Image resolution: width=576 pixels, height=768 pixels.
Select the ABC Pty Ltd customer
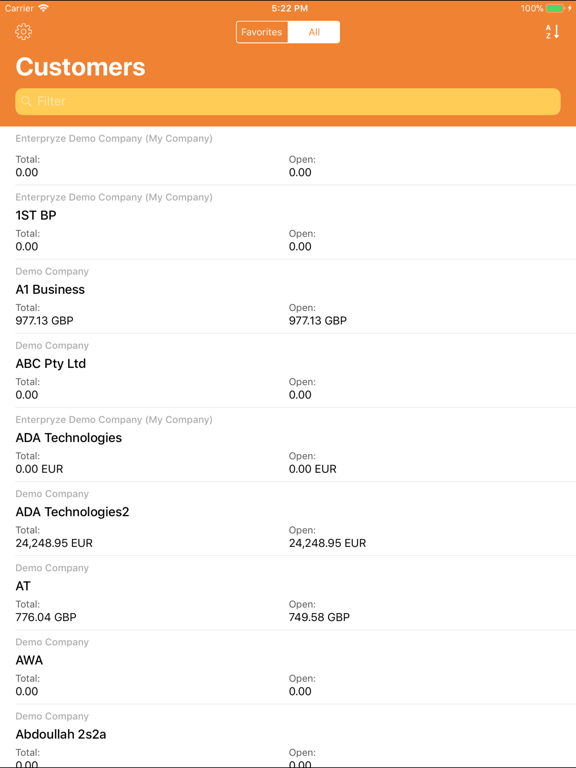tap(288, 370)
